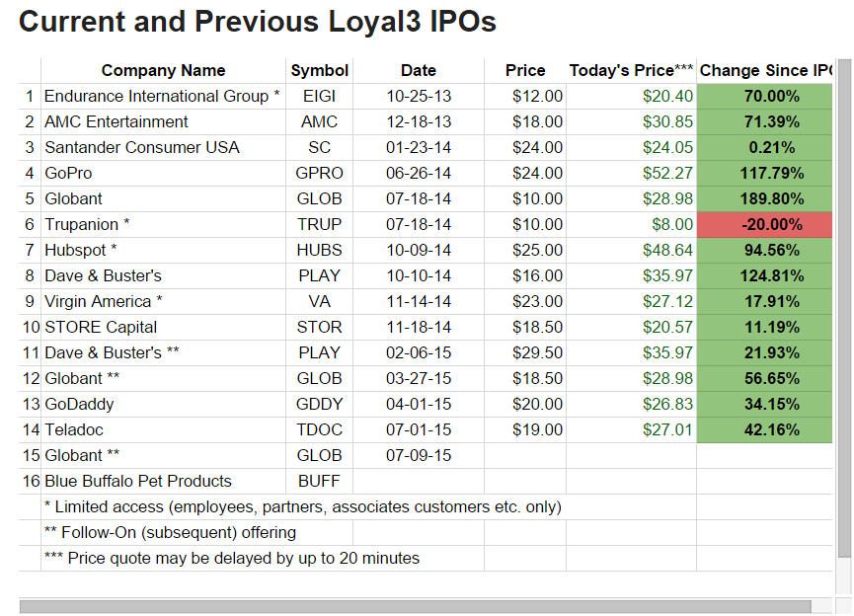The width and height of the screenshot is (854, 616).
Task: Select the 'Price' column header
Action: click(x=525, y=71)
